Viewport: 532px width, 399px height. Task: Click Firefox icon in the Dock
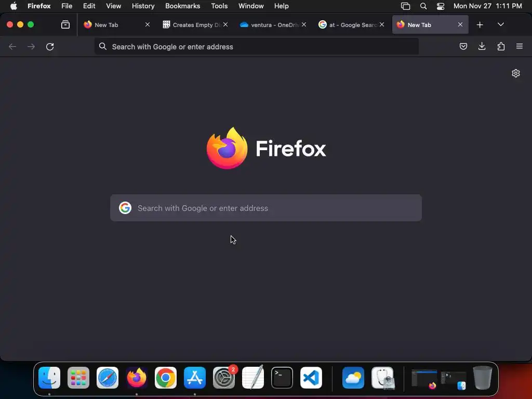point(137,378)
